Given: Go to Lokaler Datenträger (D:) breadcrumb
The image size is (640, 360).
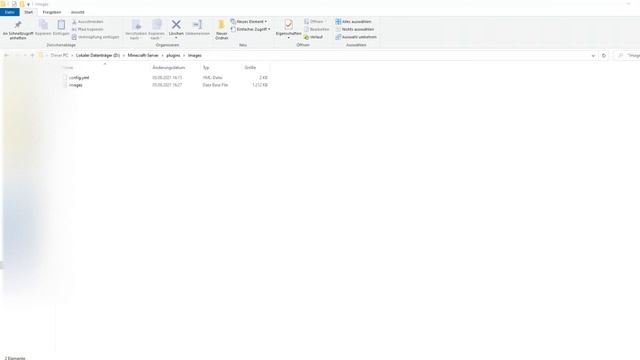Looking at the screenshot, I should point(98,56).
